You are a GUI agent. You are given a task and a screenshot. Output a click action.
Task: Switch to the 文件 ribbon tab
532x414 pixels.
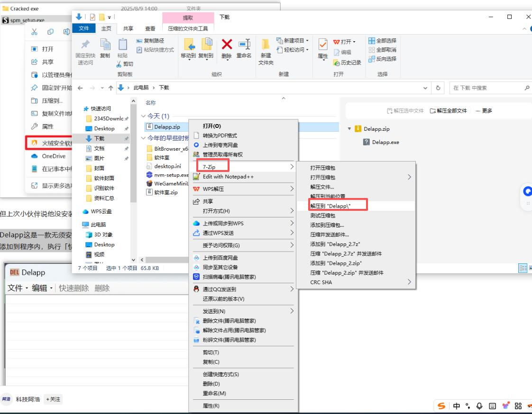coord(84,28)
